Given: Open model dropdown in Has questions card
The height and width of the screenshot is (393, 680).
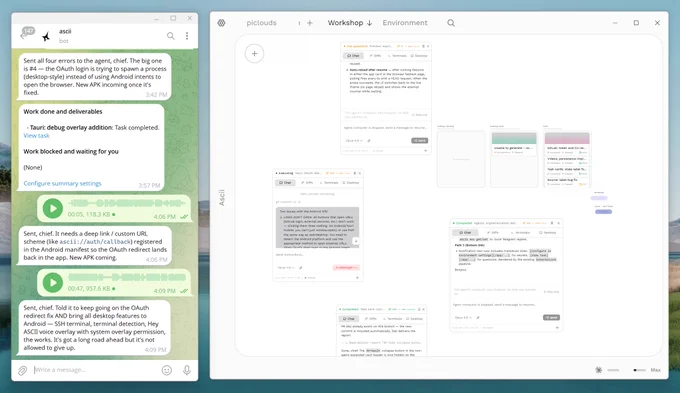Looking at the screenshot, I should click(354, 141).
